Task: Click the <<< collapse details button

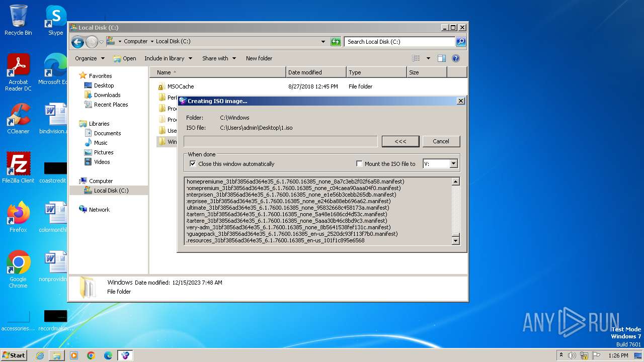Action: coord(400,141)
